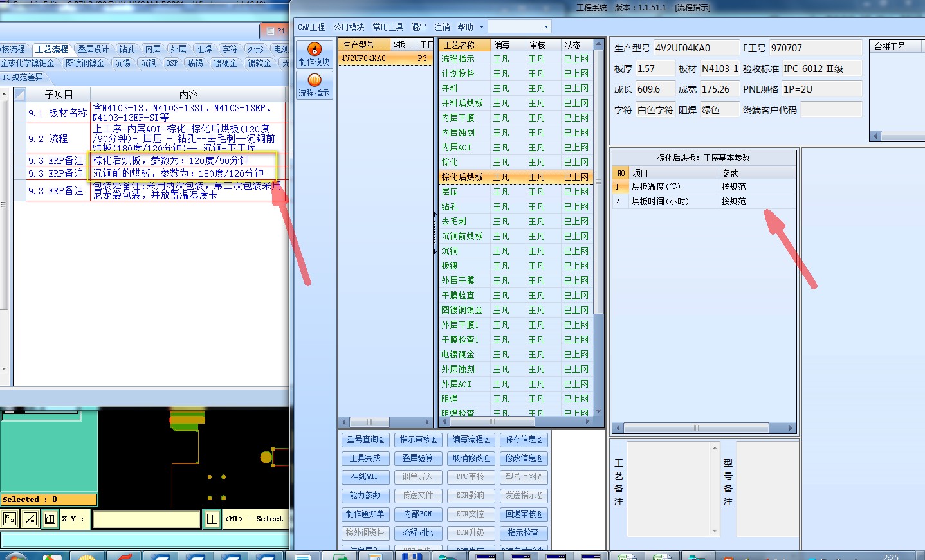Click the 型号查询X button
Viewport: 925px width, 560px height.
coord(365,440)
